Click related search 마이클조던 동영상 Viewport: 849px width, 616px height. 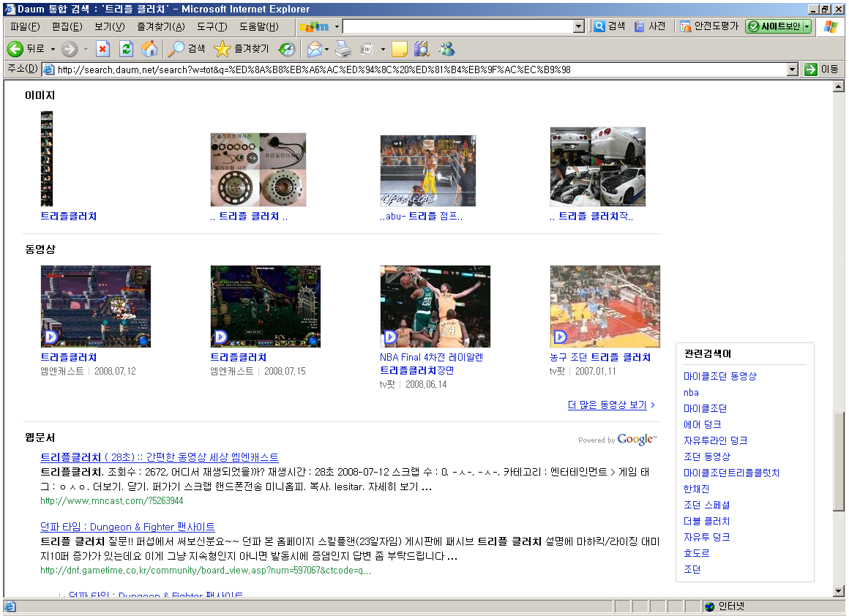[x=719, y=376]
